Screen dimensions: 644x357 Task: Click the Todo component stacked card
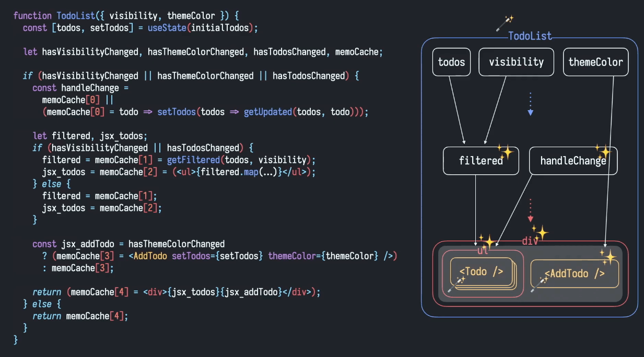[x=481, y=272]
